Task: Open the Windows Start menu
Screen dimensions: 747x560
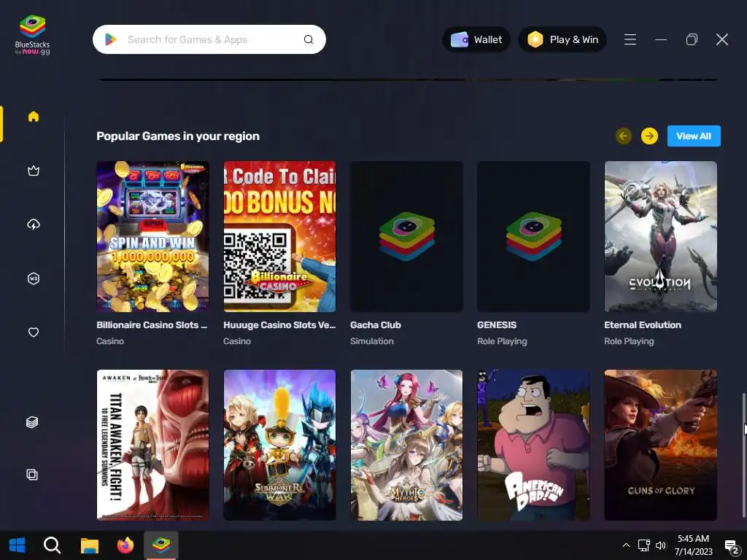Action: 18,545
